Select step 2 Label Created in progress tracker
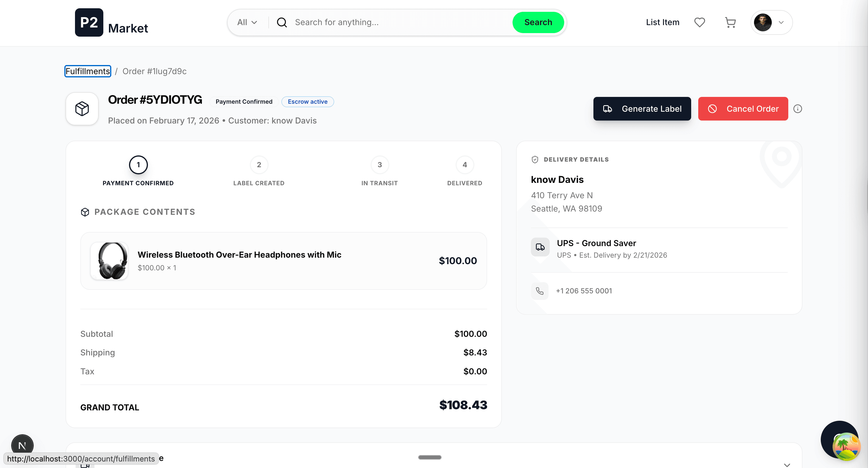The image size is (868, 468). pos(259,165)
